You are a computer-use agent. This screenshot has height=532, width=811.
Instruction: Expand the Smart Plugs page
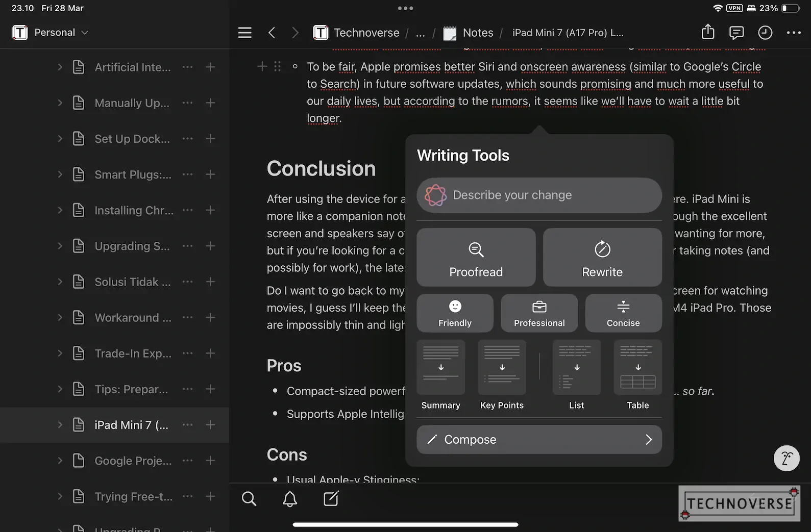tap(60, 174)
